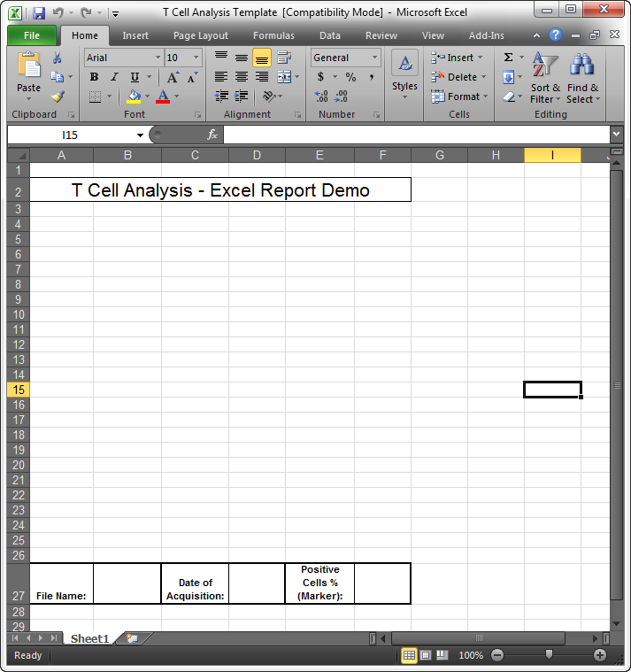Open the Page Layout ribbon tab
This screenshot has height=672, width=631.
coord(200,35)
